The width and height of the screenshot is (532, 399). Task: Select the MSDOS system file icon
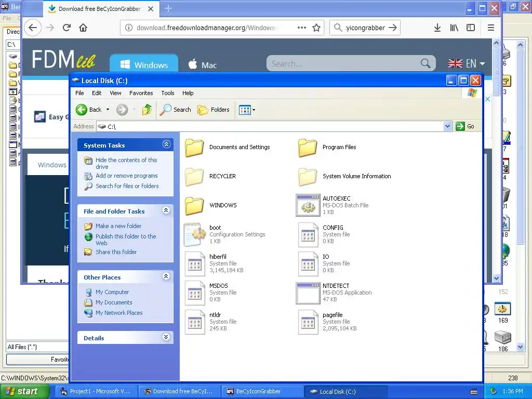click(x=195, y=293)
